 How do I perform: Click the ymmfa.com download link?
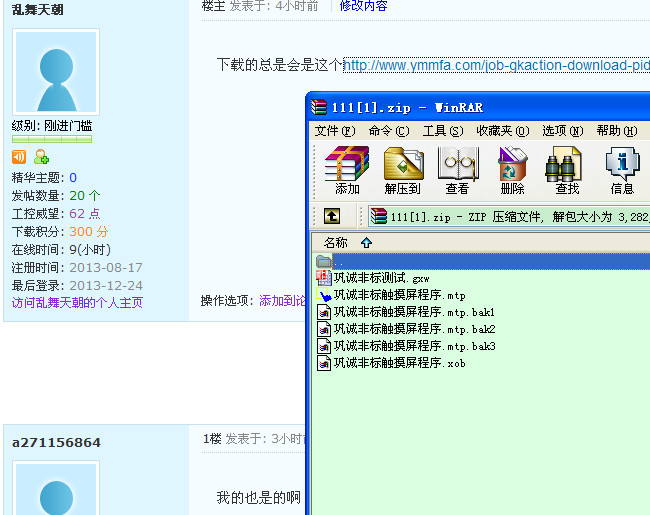tap(496, 66)
